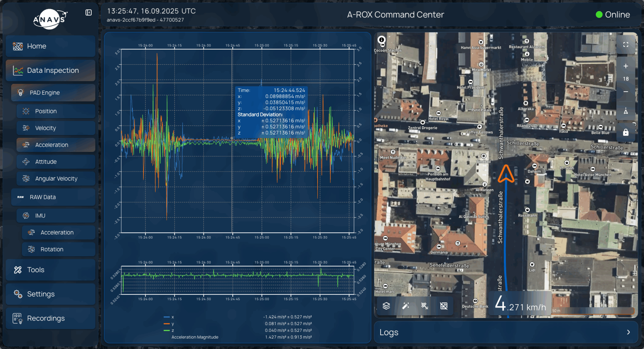Click the map info icon
The width and height of the screenshot is (644, 349).
pyautogui.click(x=382, y=40)
